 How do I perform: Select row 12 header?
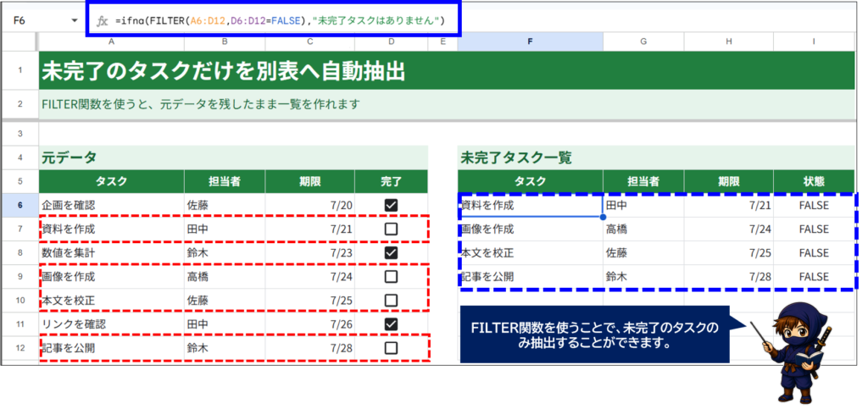click(20, 348)
